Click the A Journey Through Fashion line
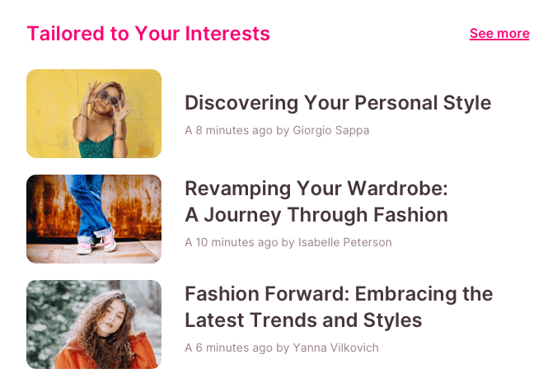The image size is (557, 392). coord(316,215)
